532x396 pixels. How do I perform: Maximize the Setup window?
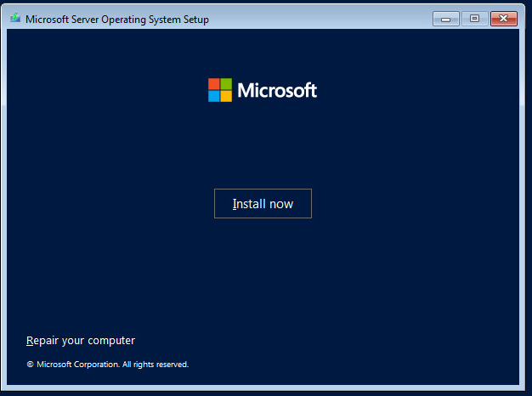click(475, 19)
